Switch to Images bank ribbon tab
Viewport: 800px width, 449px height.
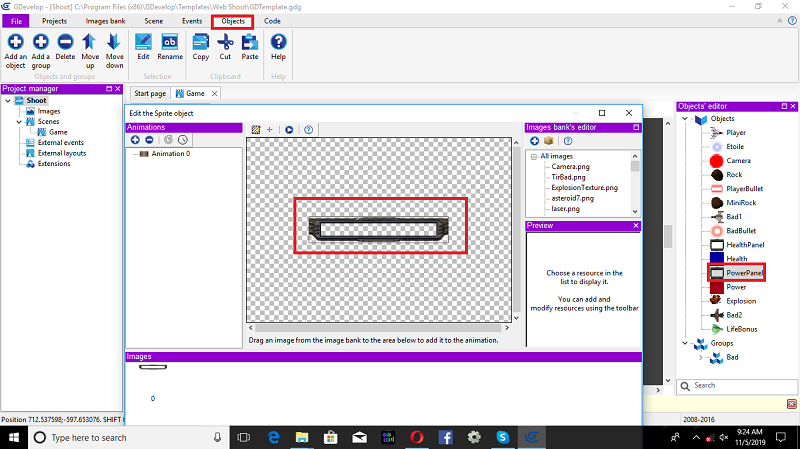(x=106, y=21)
